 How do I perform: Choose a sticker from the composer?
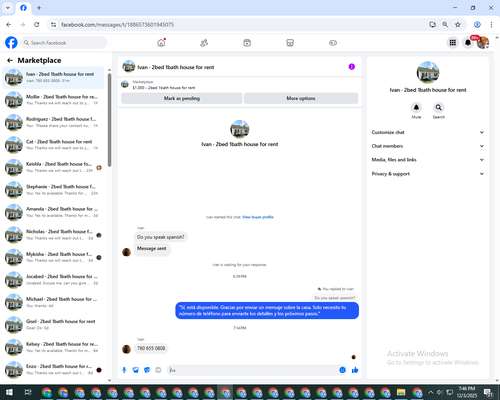(147, 370)
